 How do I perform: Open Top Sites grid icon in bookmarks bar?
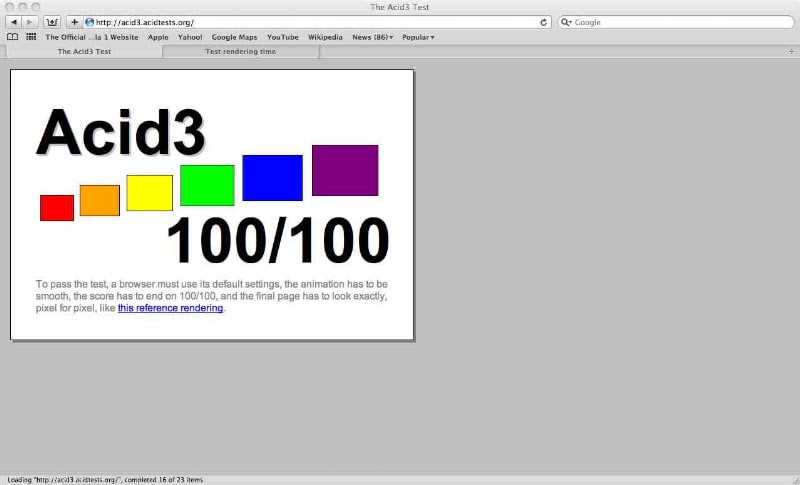[31, 37]
